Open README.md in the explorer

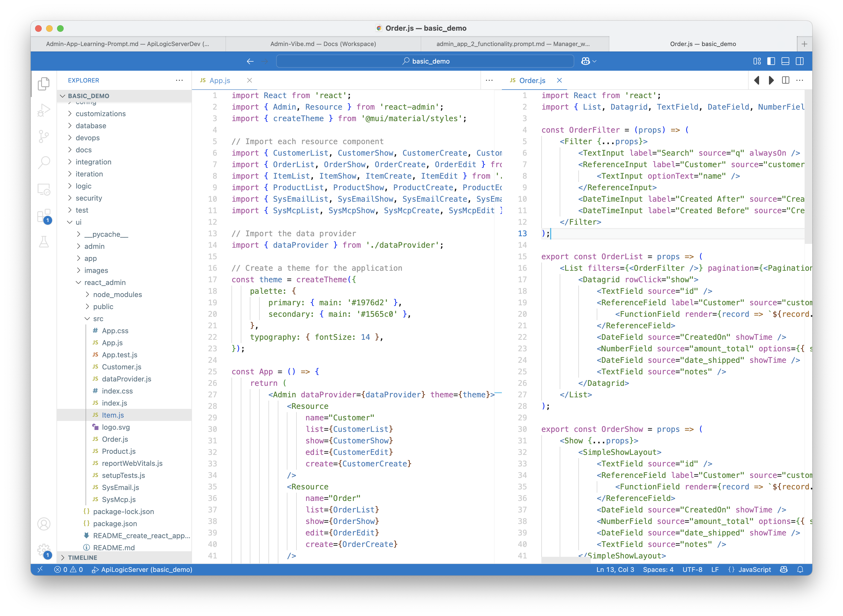(124, 547)
